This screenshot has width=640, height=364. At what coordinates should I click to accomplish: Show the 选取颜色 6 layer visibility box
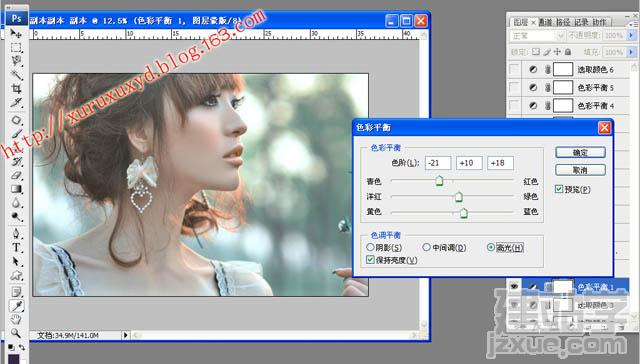point(514,69)
